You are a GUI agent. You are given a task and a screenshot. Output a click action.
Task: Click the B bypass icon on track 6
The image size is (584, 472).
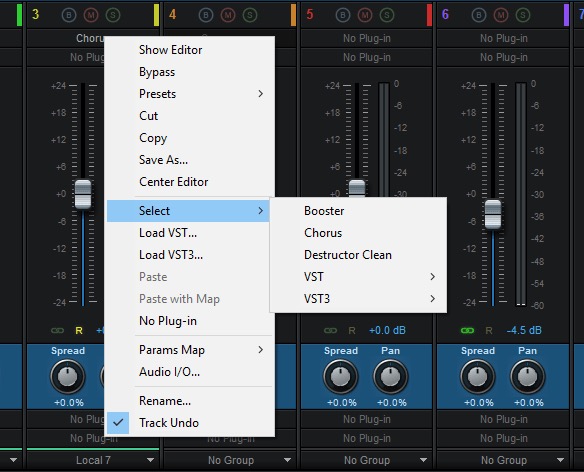pyautogui.click(x=479, y=15)
